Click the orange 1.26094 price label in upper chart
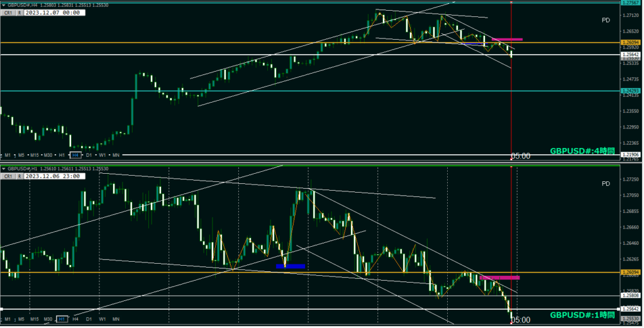This screenshot has height=328, width=644. tap(630, 42)
